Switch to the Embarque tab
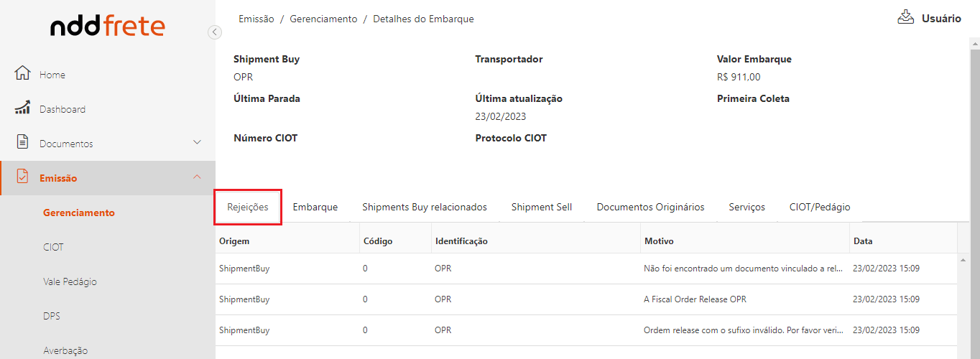The height and width of the screenshot is (359, 980). pyautogui.click(x=315, y=207)
